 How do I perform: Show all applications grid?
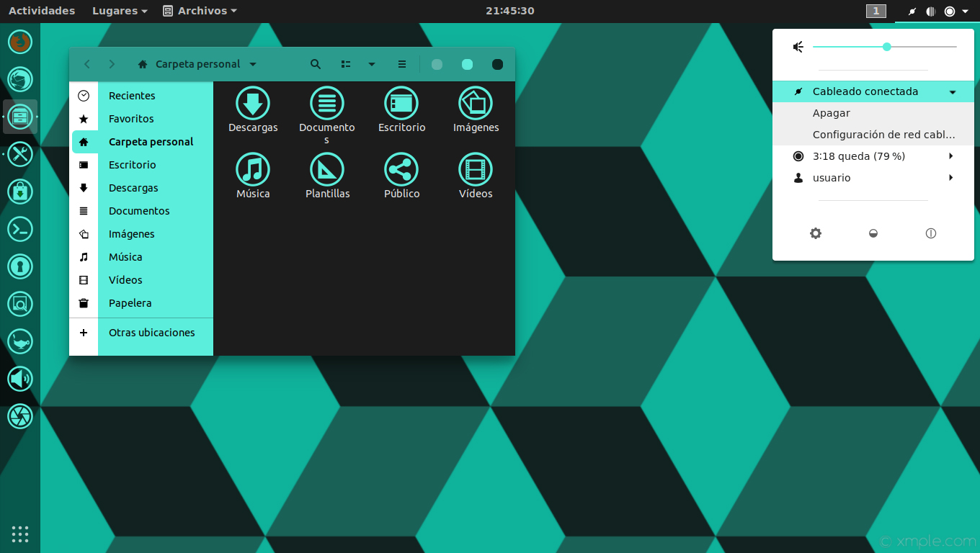coord(20,534)
